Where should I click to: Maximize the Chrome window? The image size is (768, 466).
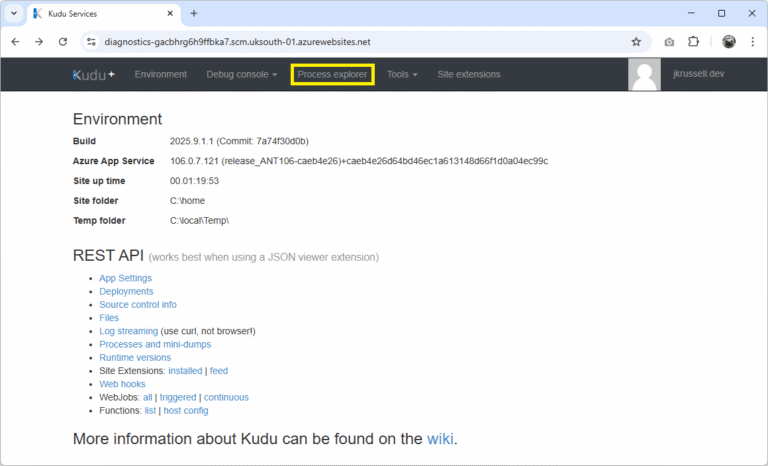(721, 14)
